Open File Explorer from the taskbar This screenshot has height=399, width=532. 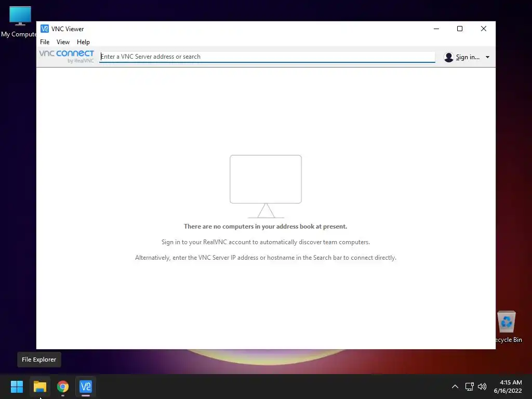(x=39, y=387)
